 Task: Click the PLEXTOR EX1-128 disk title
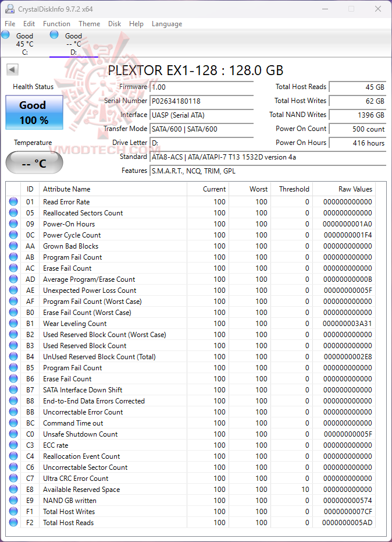(195, 70)
